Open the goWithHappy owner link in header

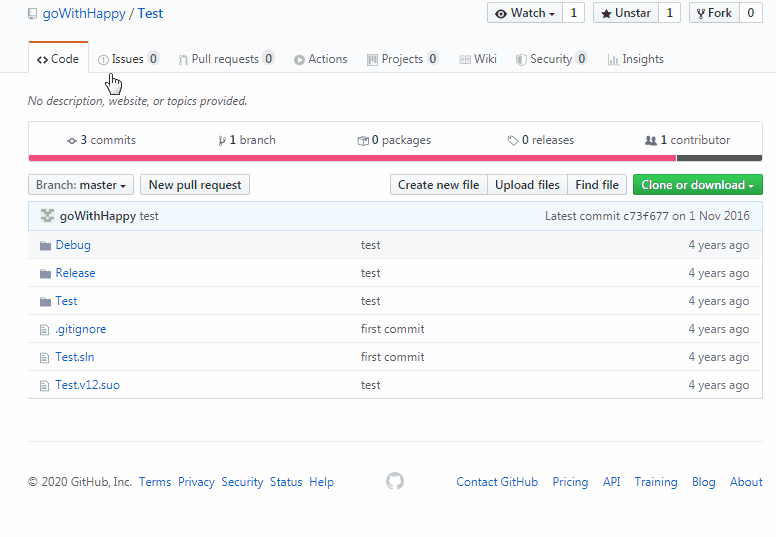(84, 13)
